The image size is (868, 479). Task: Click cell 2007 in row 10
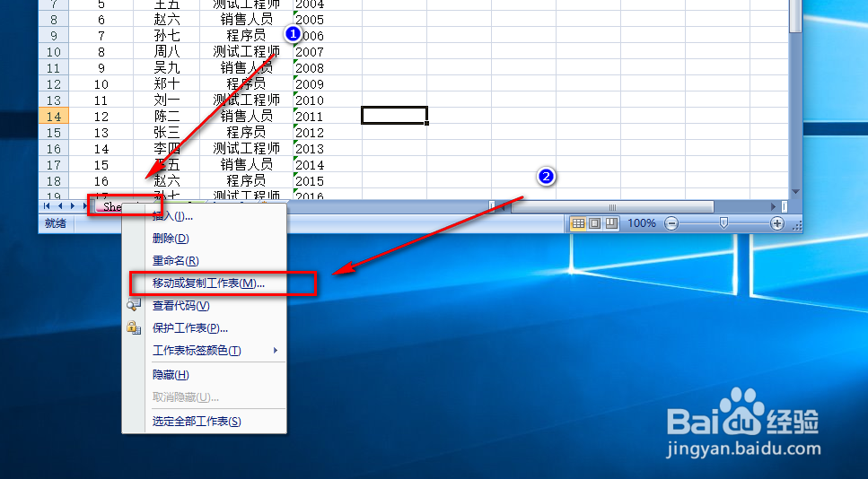tap(327, 52)
